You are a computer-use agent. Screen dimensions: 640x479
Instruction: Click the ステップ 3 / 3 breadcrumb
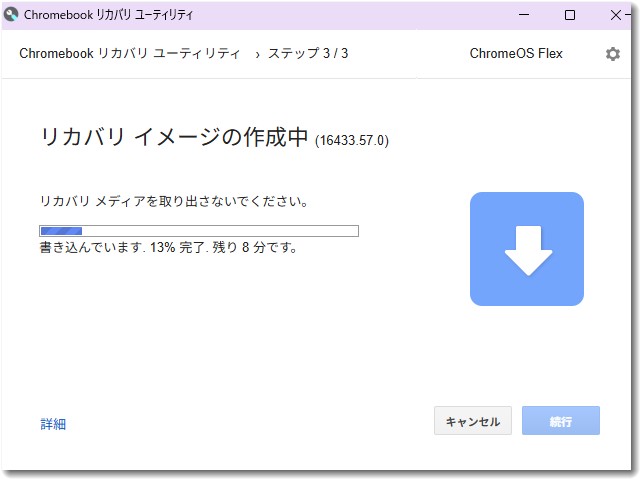pos(308,53)
